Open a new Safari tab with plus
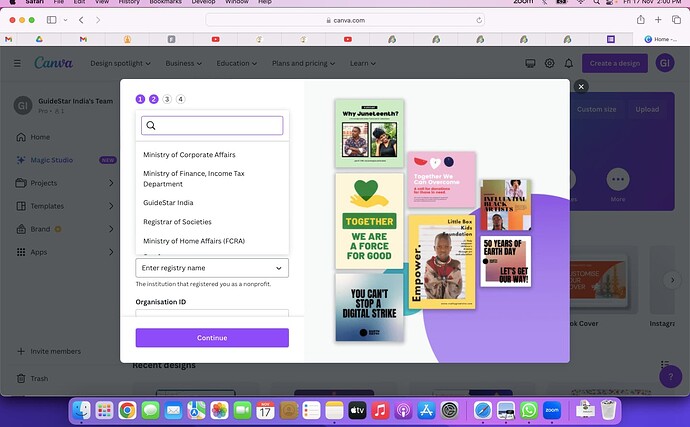This screenshot has height=427, width=690. (658, 20)
